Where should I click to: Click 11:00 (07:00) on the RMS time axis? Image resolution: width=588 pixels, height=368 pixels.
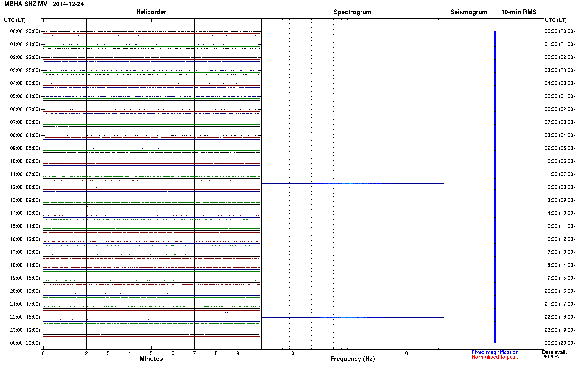pos(560,174)
